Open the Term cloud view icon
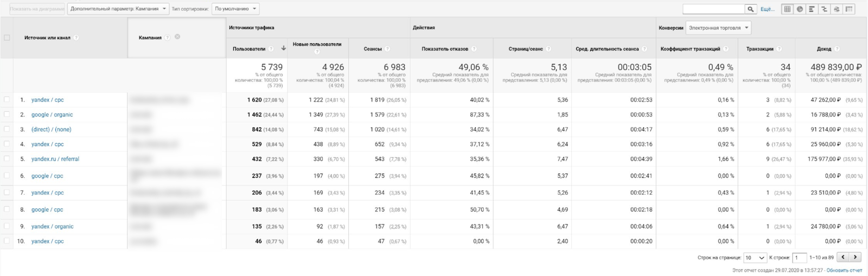The width and height of the screenshot is (868, 276). [837, 9]
